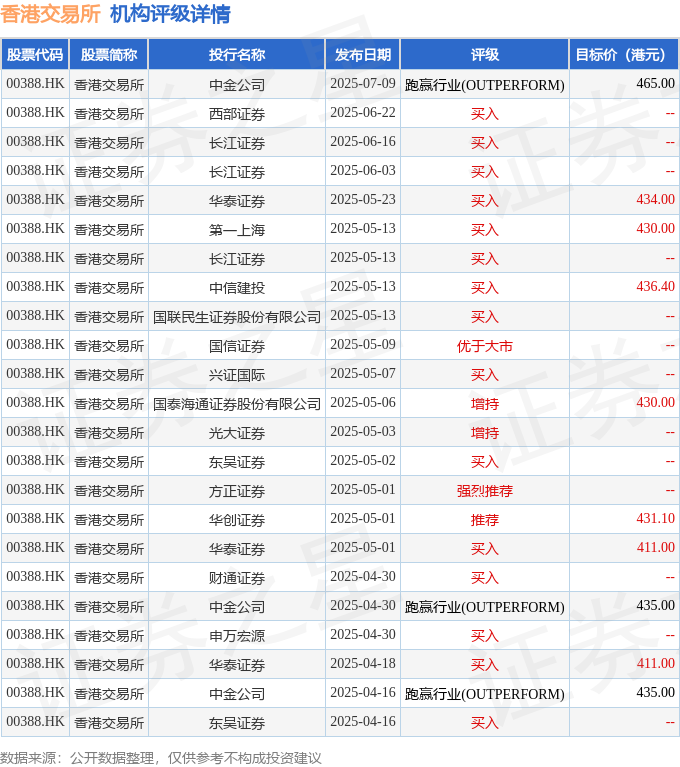Select the 国信证券 broker cell
The image size is (680, 767).
tap(237, 346)
